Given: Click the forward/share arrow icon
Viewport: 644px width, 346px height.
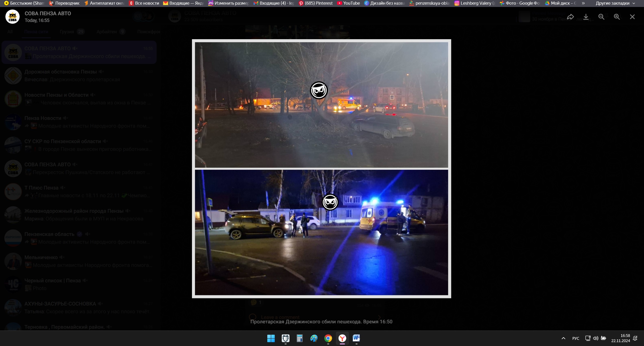Looking at the screenshot, I should [570, 17].
